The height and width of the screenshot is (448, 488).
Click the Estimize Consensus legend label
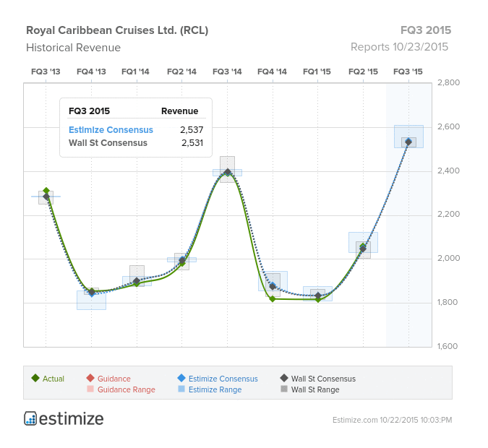223,379
